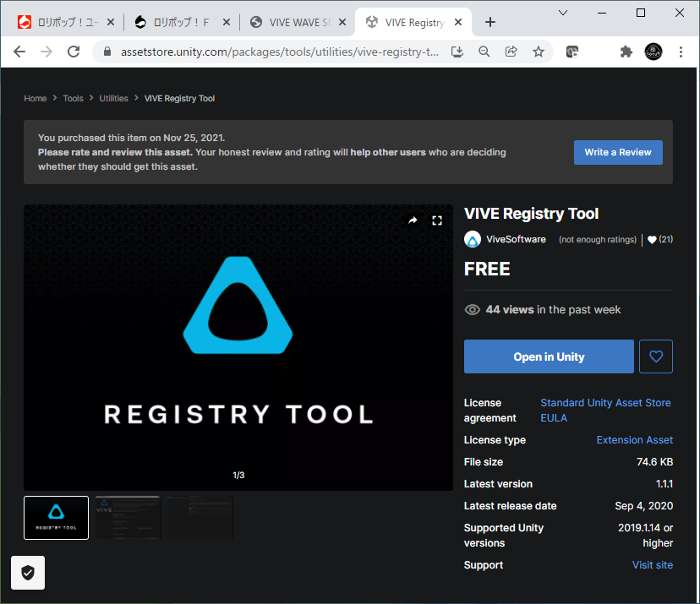Select the second screenshot thumbnail
This screenshot has height=604, width=700.
(x=127, y=517)
